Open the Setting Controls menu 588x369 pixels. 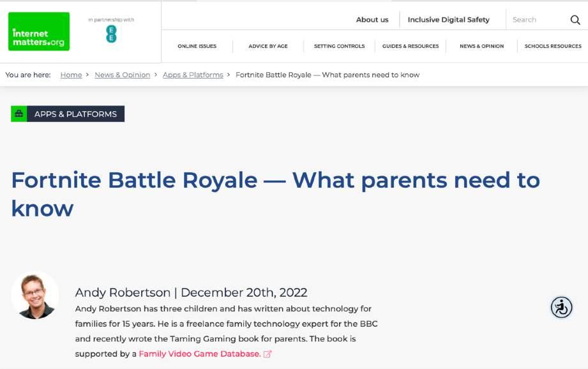pyautogui.click(x=340, y=46)
